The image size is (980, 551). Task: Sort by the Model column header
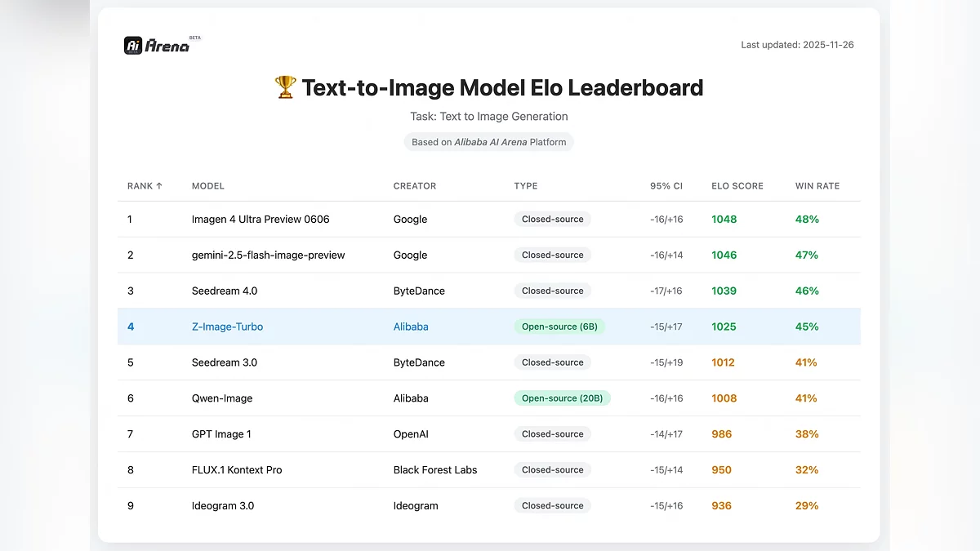(x=208, y=186)
